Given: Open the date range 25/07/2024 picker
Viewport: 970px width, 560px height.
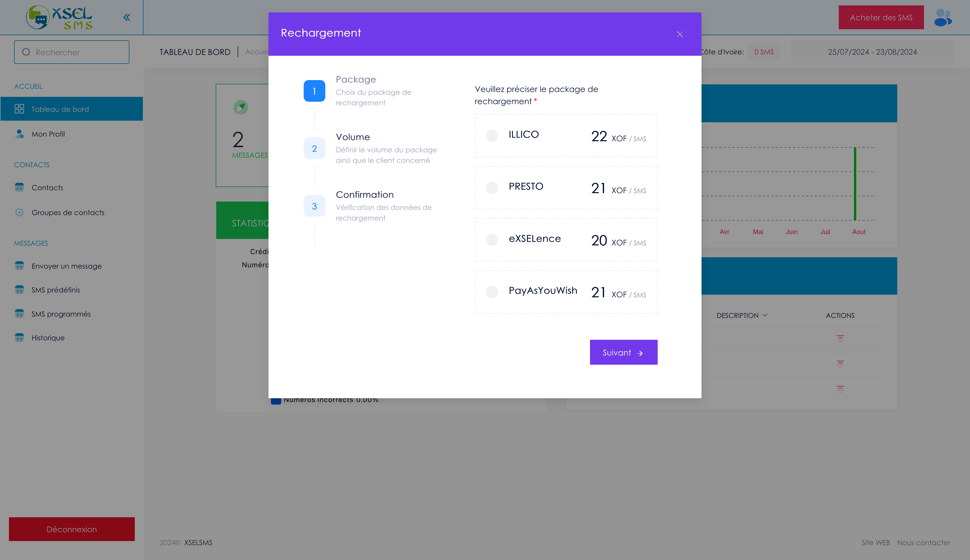Looking at the screenshot, I should [x=872, y=52].
